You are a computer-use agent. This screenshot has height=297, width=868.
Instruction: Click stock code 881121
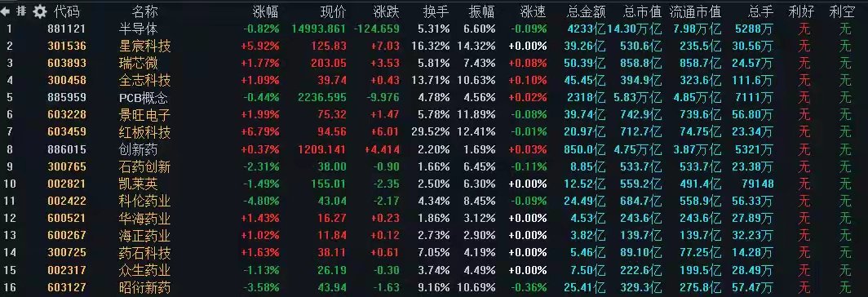(67, 29)
